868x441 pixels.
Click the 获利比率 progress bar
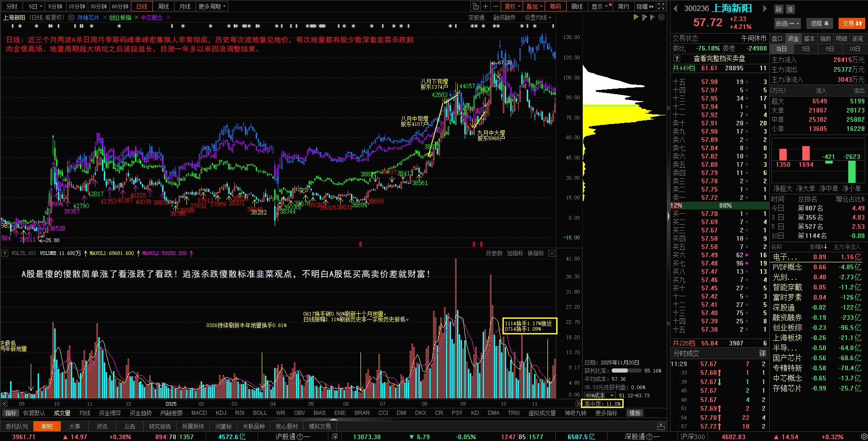626,370
